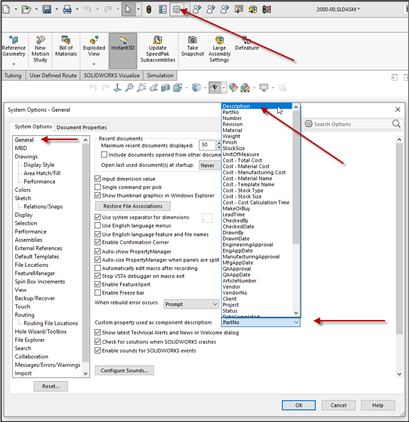Open the Simulation ribbon tab

point(160,75)
